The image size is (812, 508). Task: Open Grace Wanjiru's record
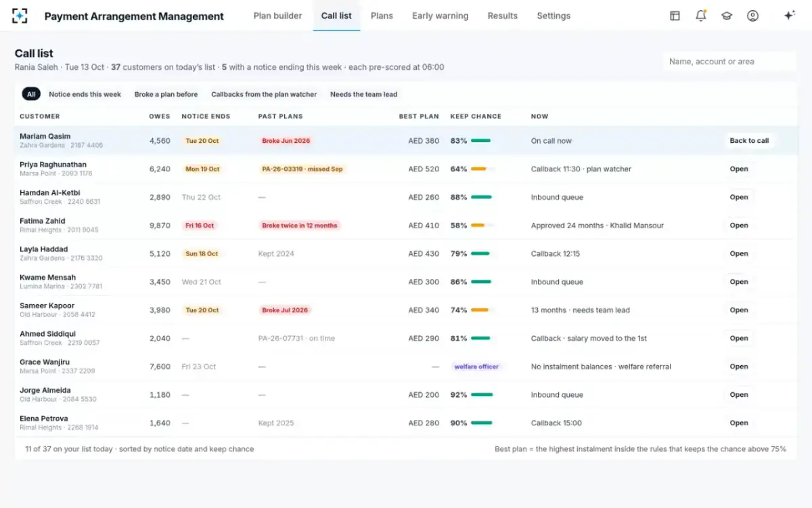pos(739,366)
